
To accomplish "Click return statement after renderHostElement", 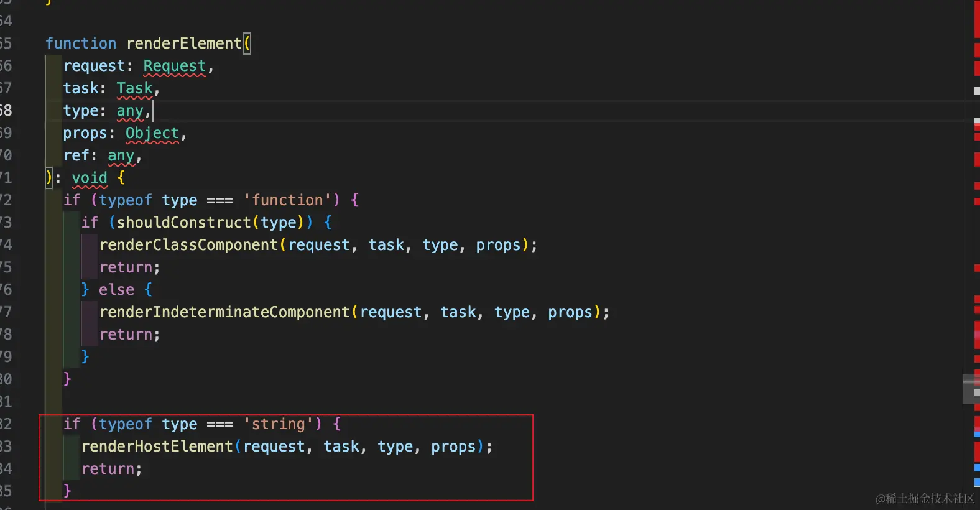I will pos(111,469).
